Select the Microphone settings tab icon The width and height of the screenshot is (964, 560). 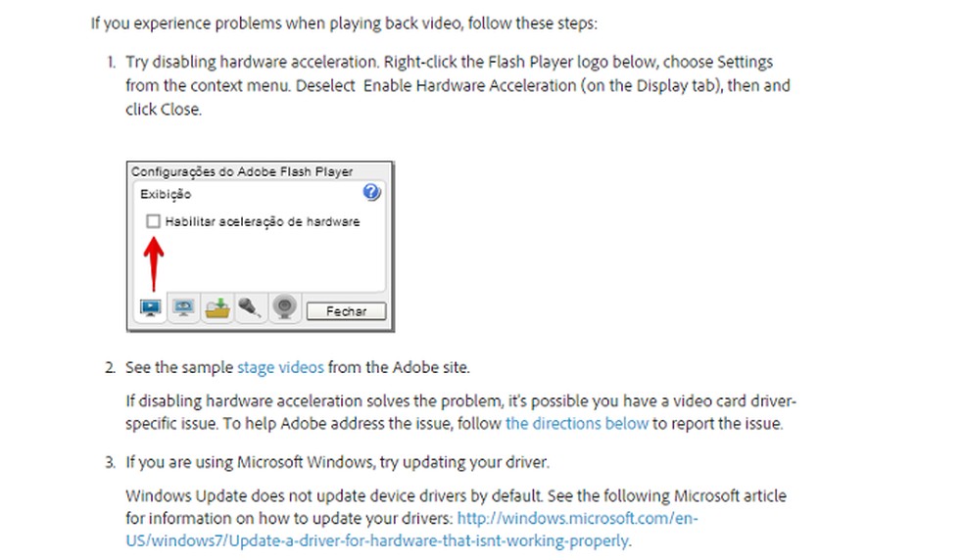point(250,308)
